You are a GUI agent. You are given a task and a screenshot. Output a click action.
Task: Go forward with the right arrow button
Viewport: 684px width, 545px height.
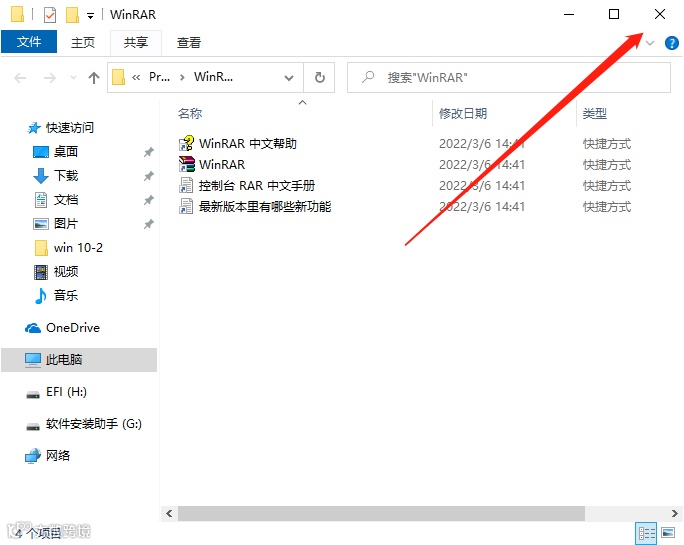point(50,78)
